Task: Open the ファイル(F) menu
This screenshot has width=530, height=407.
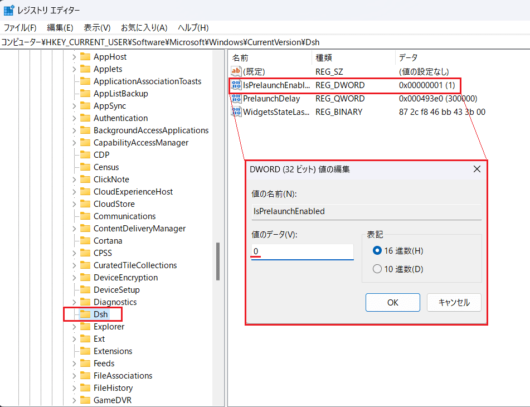Action: click(20, 28)
